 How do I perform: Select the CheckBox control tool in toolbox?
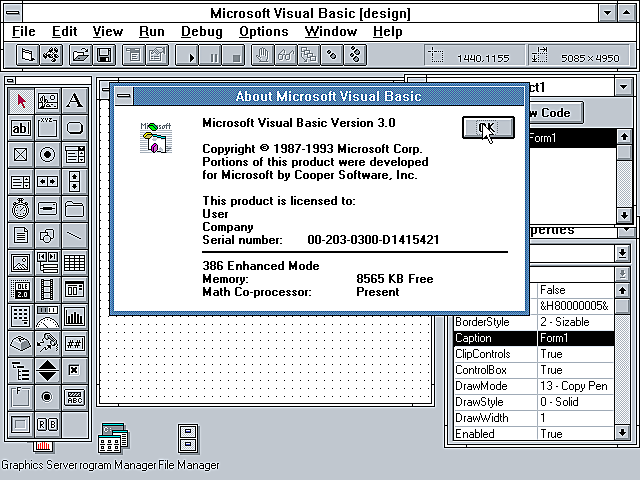20,155
